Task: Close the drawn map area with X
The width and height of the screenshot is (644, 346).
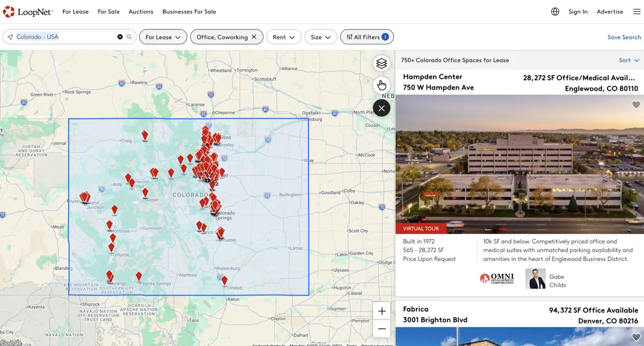Action: click(x=382, y=108)
